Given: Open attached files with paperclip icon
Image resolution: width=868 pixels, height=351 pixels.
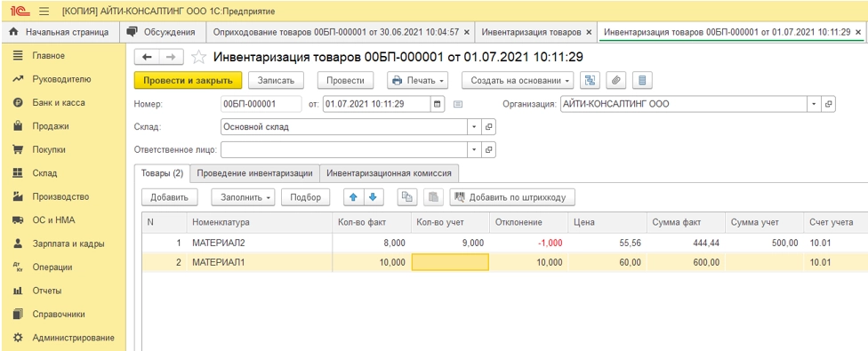Looking at the screenshot, I should [616, 80].
